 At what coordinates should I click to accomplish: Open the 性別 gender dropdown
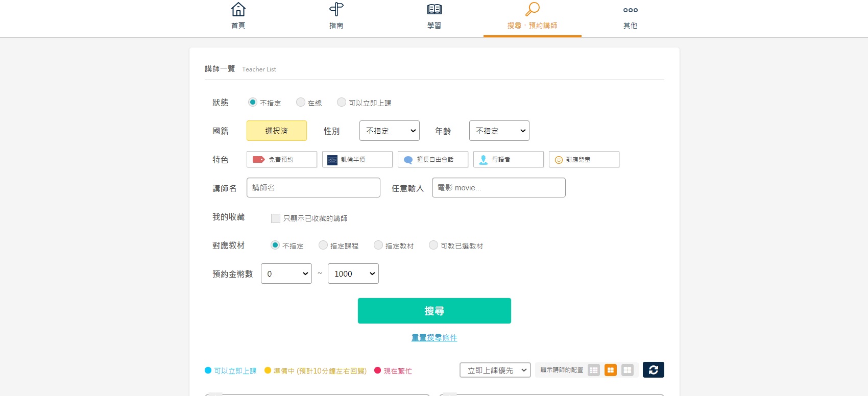click(x=390, y=131)
